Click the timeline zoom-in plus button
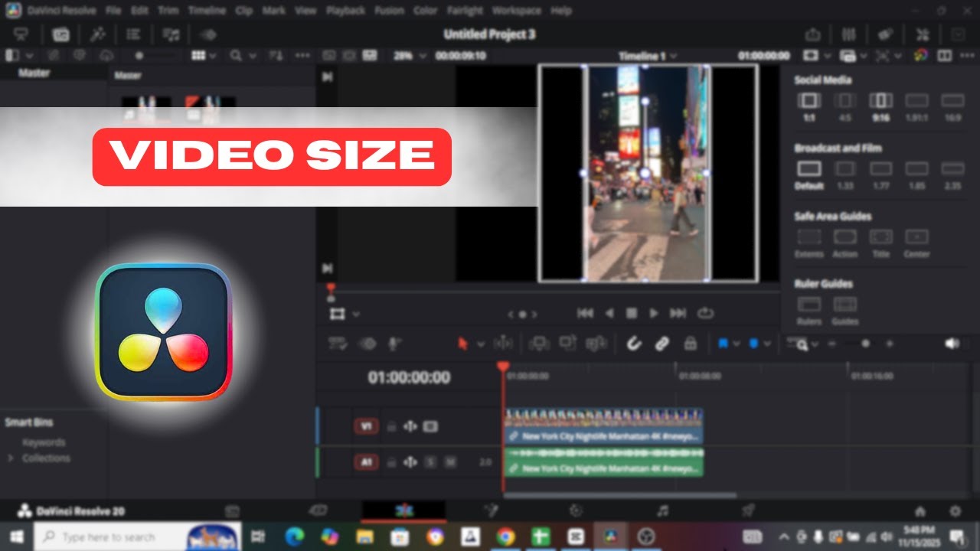Viewport: 980px width, 551px height. pyautogui.click(x=889, y=344)
